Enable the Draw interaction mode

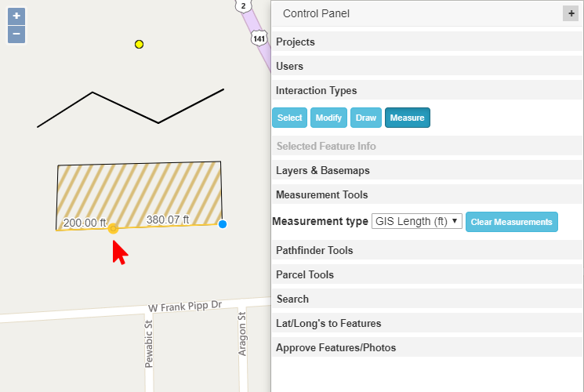[x=366, y=118]
